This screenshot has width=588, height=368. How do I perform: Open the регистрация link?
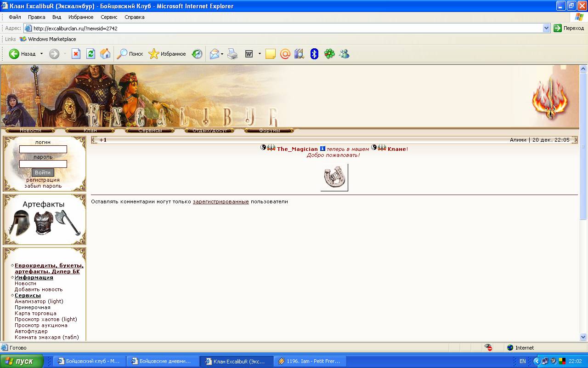coord(43,180)
